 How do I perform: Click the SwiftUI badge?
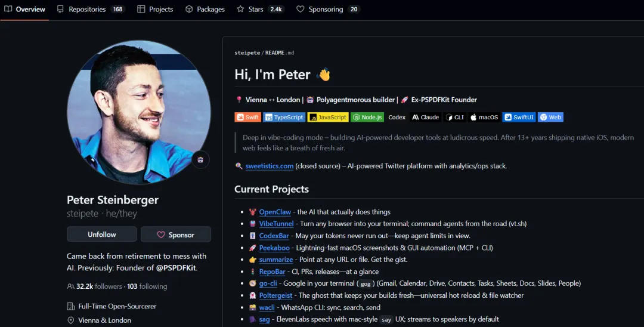519,117
